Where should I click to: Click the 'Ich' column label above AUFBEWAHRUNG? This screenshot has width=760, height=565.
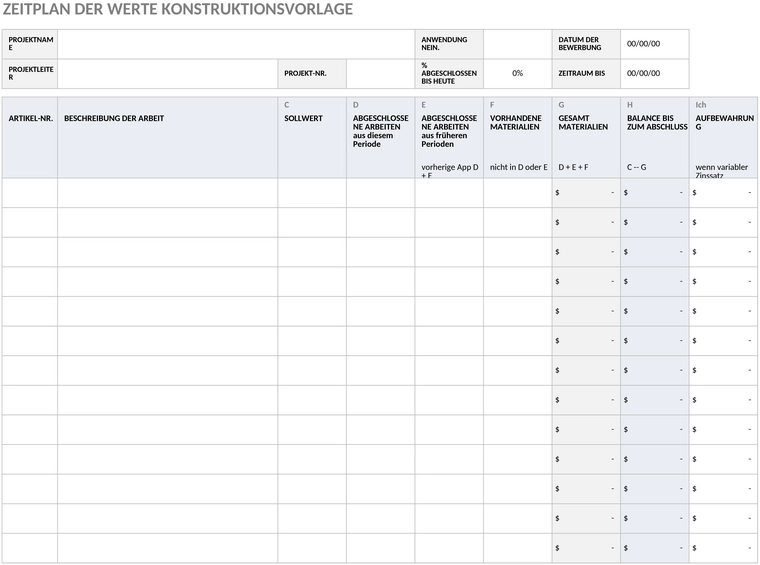[x=701, y=105]
